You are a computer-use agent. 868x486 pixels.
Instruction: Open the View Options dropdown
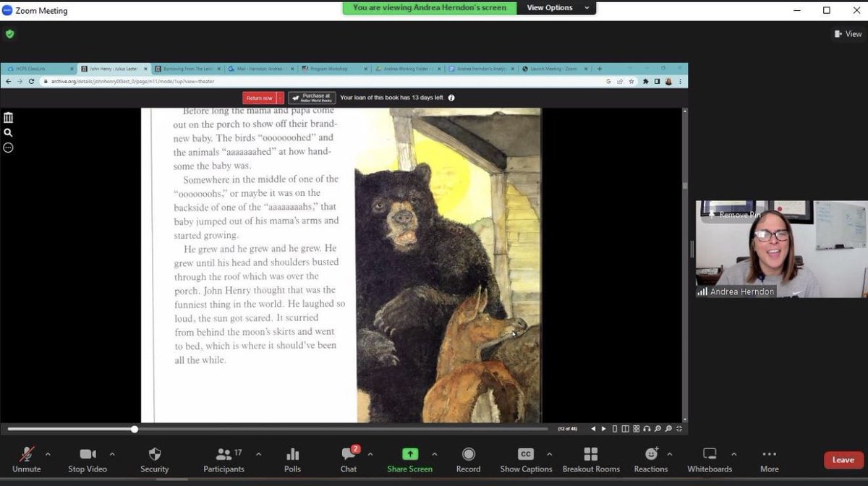(557, 8)
